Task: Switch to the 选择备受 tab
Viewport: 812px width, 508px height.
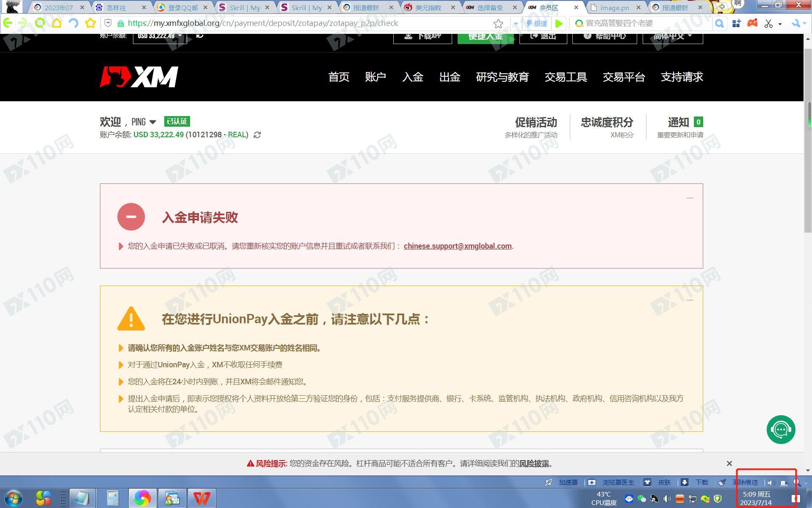Action: click(490, 8)
